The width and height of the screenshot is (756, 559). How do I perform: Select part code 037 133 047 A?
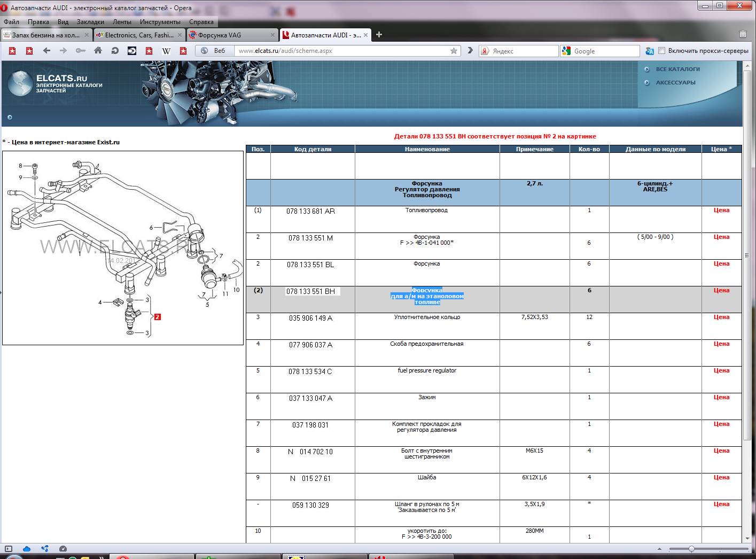310,398
